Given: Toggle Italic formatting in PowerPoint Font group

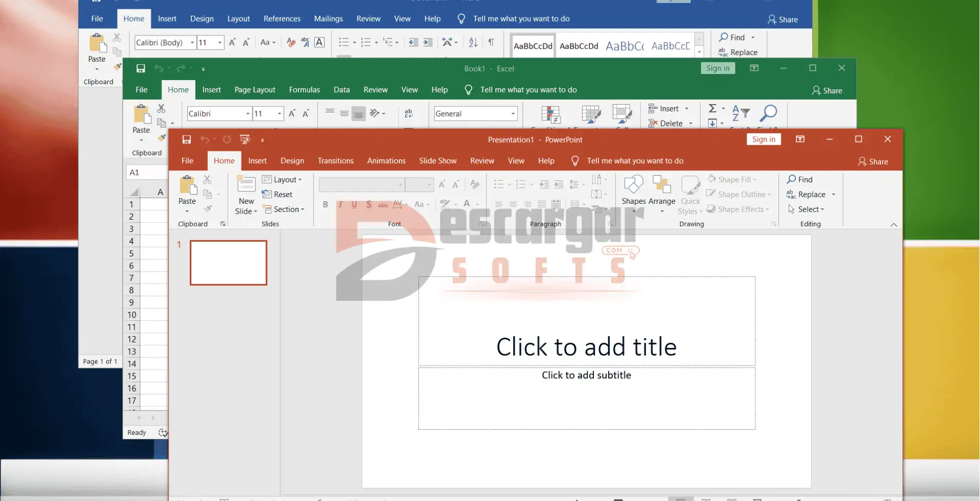Looking at the screenshot, I should 339,204.
